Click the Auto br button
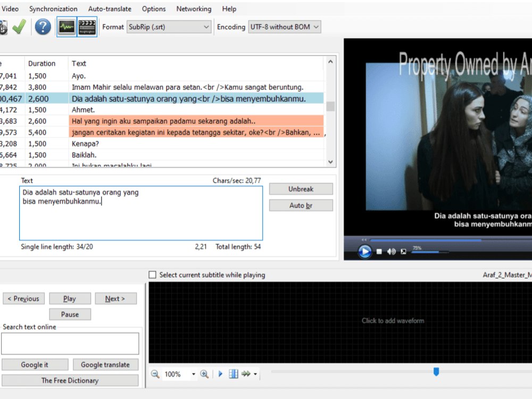Image resolution: width=532 pixels, height=399 pixels. coord(301,205)
